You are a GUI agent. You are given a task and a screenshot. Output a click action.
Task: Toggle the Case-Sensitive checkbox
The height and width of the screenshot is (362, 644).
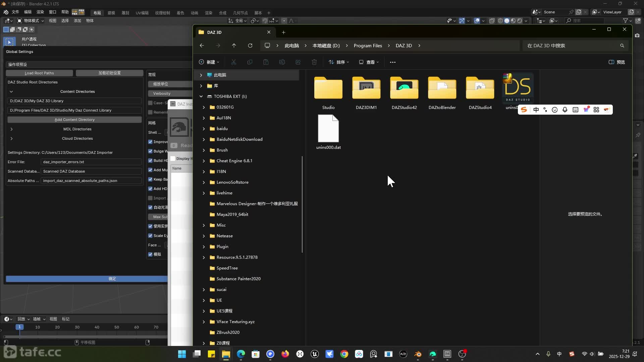[151, 103]
